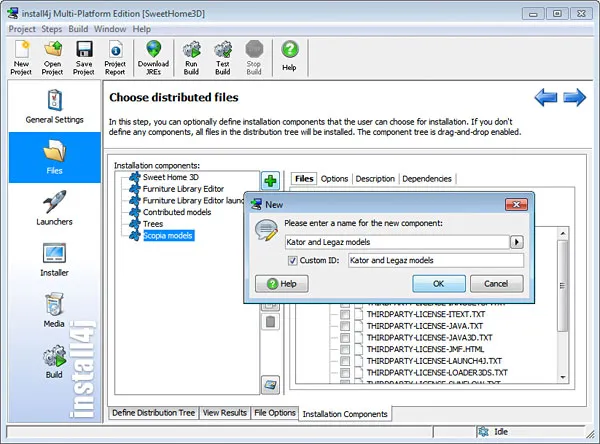Viewport: 600px width, 444px height.
Task: Switch to the Options tab
Action: click(334, 179)
